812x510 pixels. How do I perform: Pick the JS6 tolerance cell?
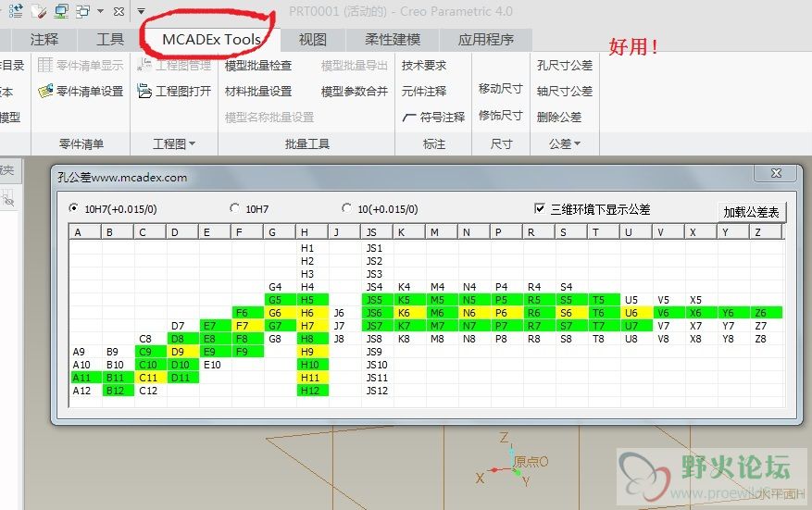point(377,313)
